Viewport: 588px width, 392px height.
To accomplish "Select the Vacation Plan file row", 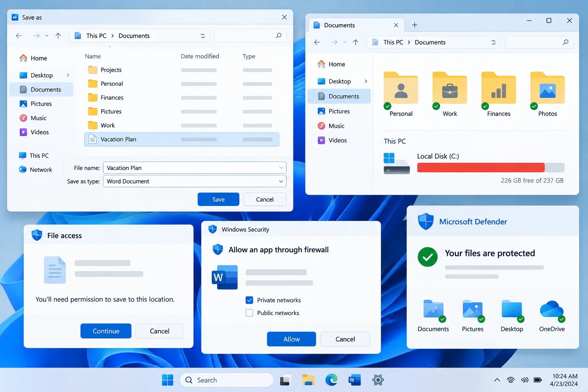I will tap(181, 139).
